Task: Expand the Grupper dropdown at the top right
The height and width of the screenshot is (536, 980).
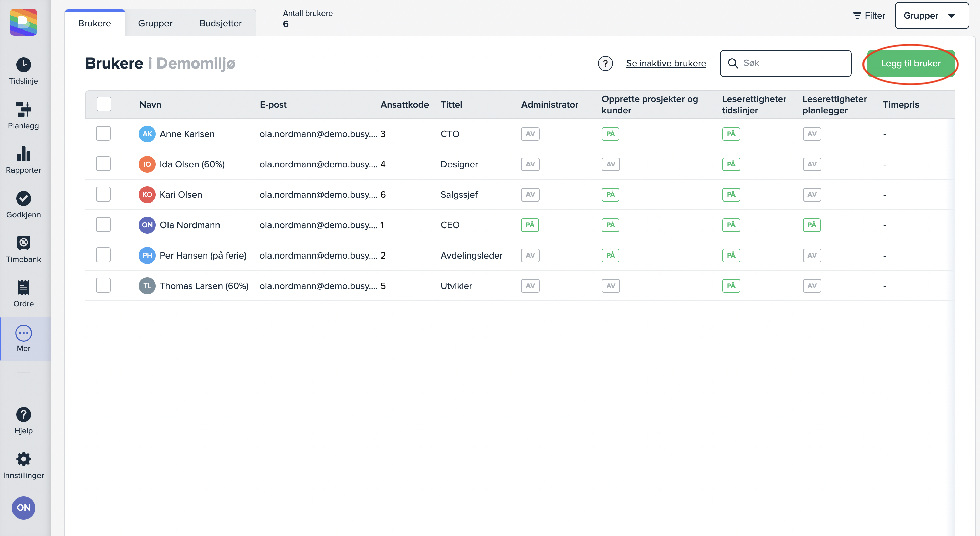Action: click(931, 16)
